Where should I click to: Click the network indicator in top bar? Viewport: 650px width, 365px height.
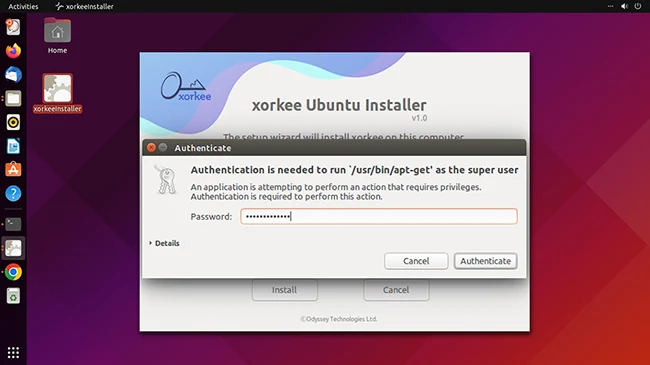(x=610, y=6)
